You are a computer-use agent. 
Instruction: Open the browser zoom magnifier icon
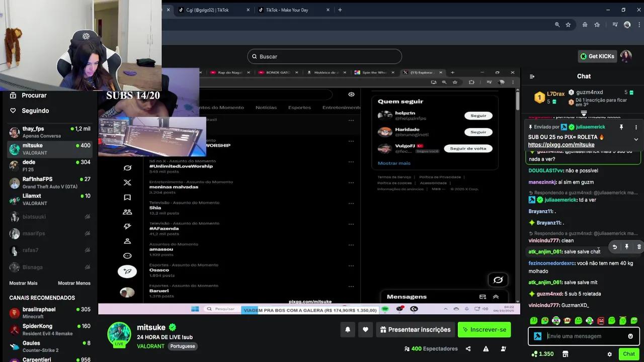coord(557,25)
